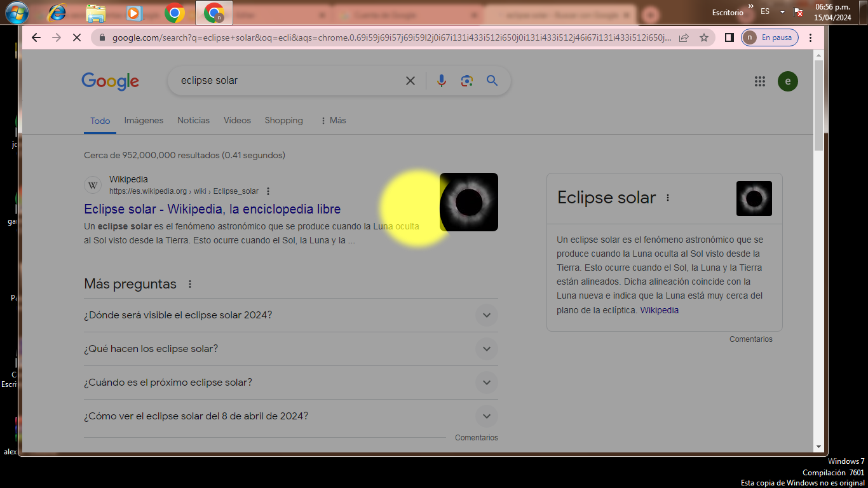This screenshot has width=868, height=488.
Task: Switch to the Shopping tab
Action: tap(283, 120)
